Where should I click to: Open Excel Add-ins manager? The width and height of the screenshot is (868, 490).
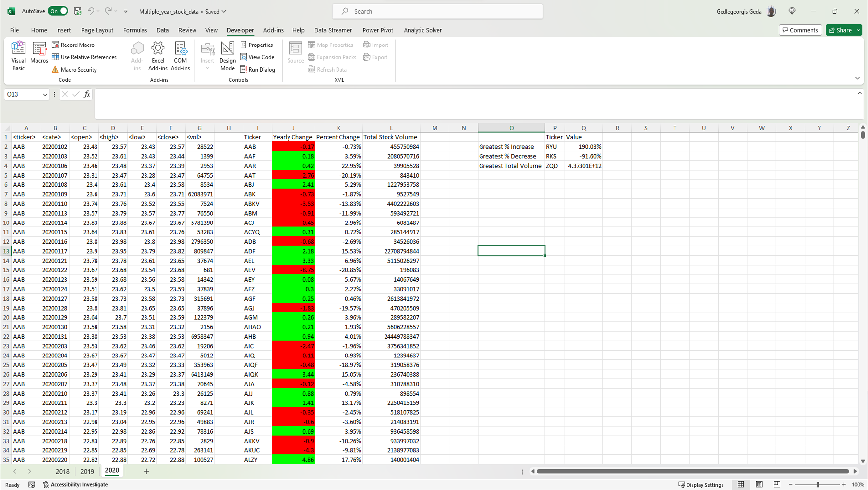tap(158, 55)
